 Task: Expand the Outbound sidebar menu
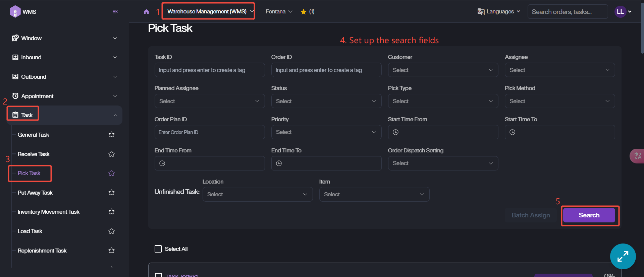click(x=64, y=77)
